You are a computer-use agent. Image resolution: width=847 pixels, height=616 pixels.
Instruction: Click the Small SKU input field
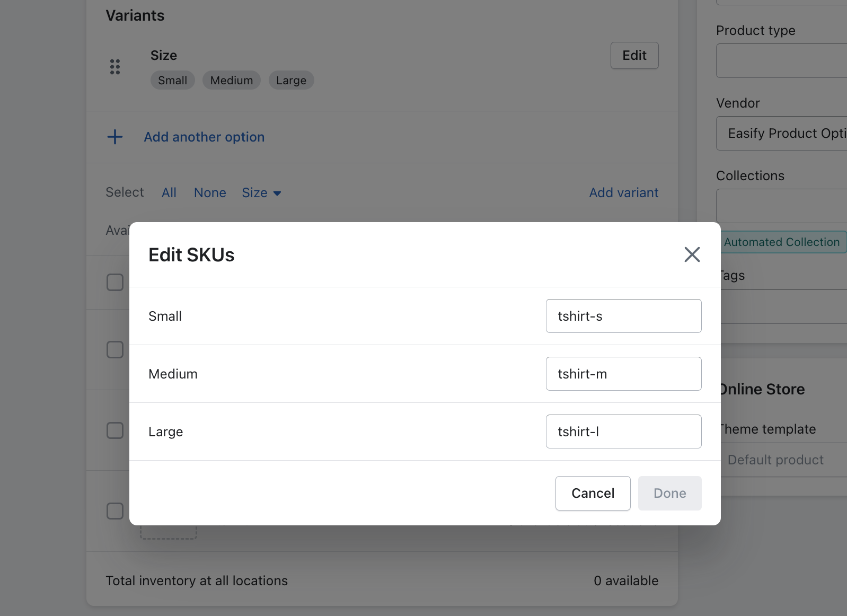click(623, 316)
